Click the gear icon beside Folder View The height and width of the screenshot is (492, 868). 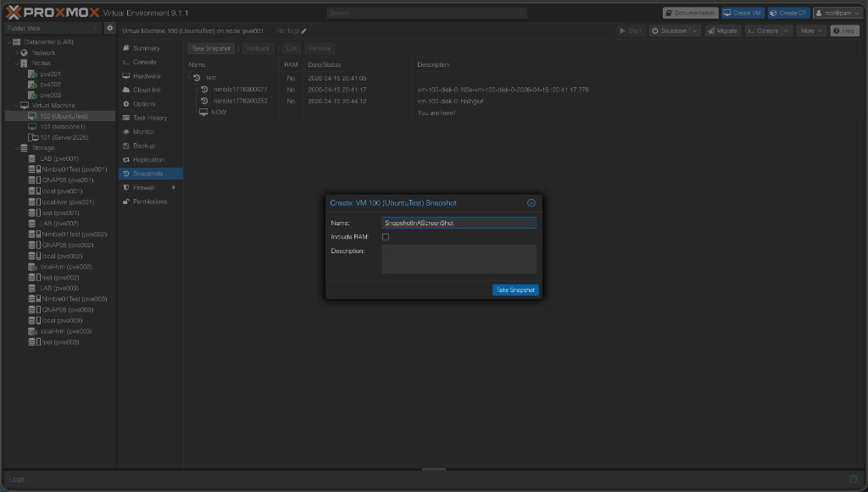click(108, 27)
